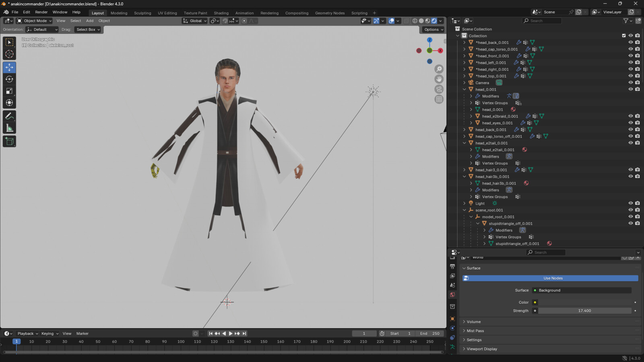
Task: Select the Annotate tool
Action: coord(9,116)
